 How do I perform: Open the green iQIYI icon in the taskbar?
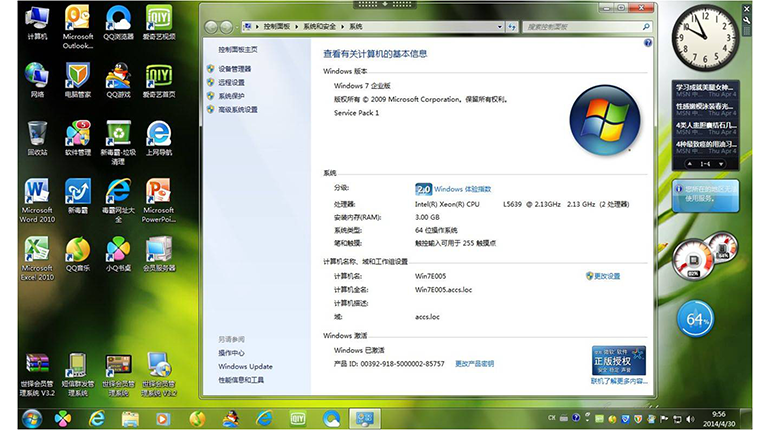[x=298, y=418]
